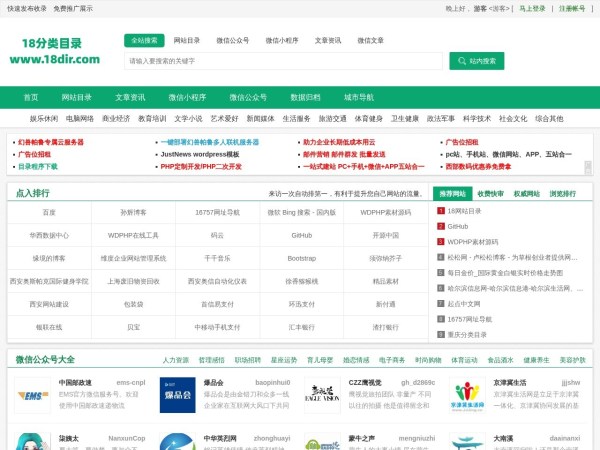Open the 中国邮政速递 account title
Viewport: 600px width, 450px height.
tap(75, 383)
